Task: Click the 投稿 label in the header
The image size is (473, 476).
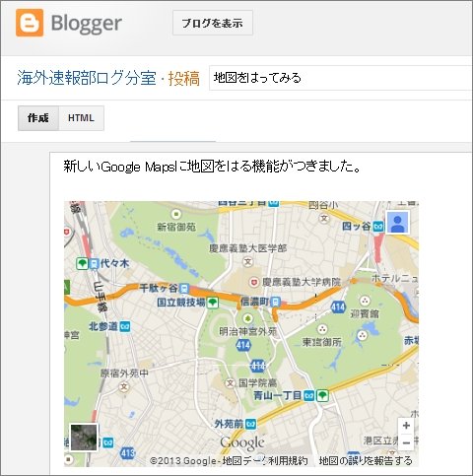Action: click(x=184, y=79)
